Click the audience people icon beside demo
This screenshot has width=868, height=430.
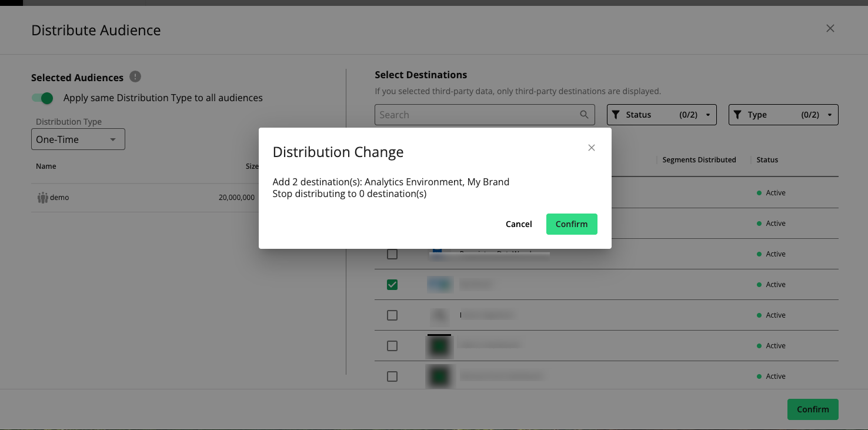[x=43, y=197]
